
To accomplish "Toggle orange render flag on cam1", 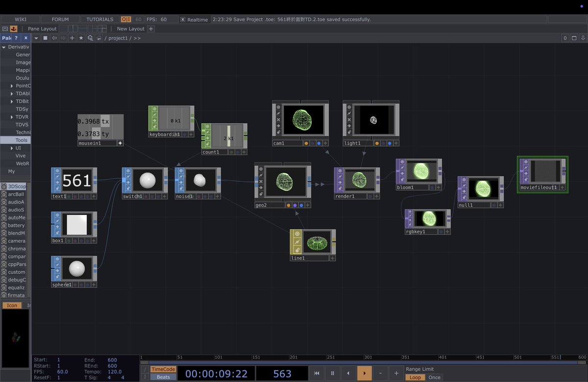I will click(306, 143).
